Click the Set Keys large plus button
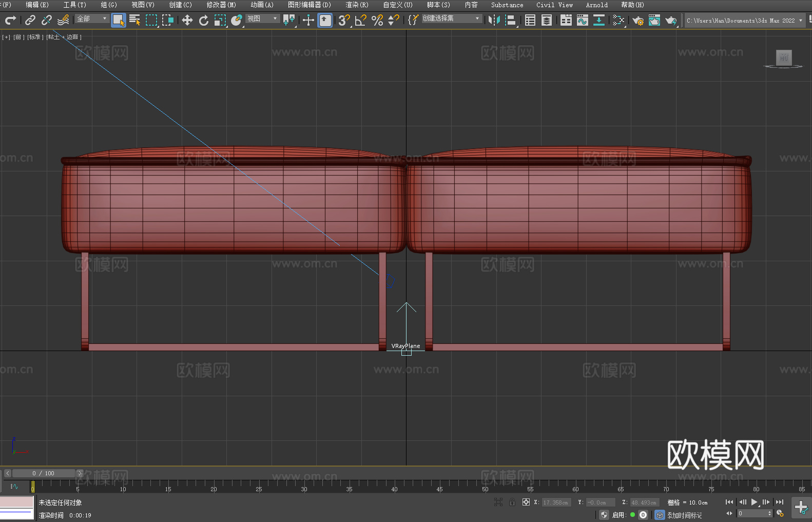Screen dimensions: 812x522 (x=801, y=508)
